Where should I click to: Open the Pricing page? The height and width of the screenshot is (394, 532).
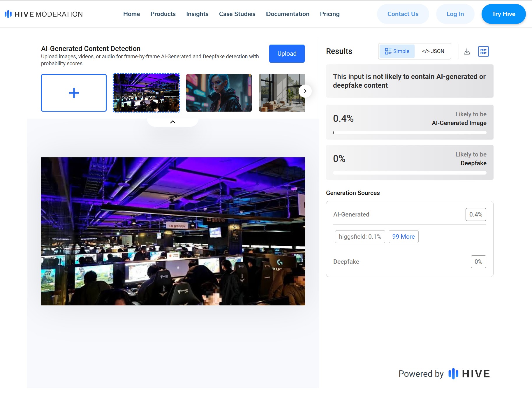pyautogui.click(x=330, y=14)
